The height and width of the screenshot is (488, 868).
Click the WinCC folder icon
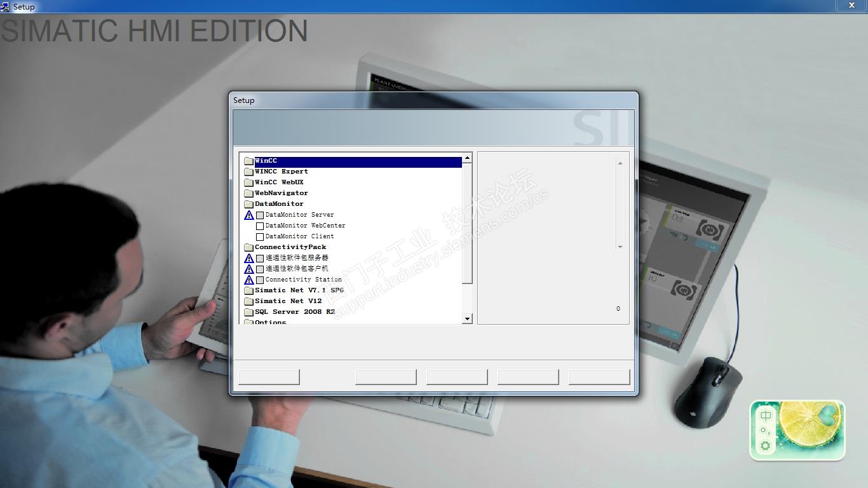coord(248,161)
